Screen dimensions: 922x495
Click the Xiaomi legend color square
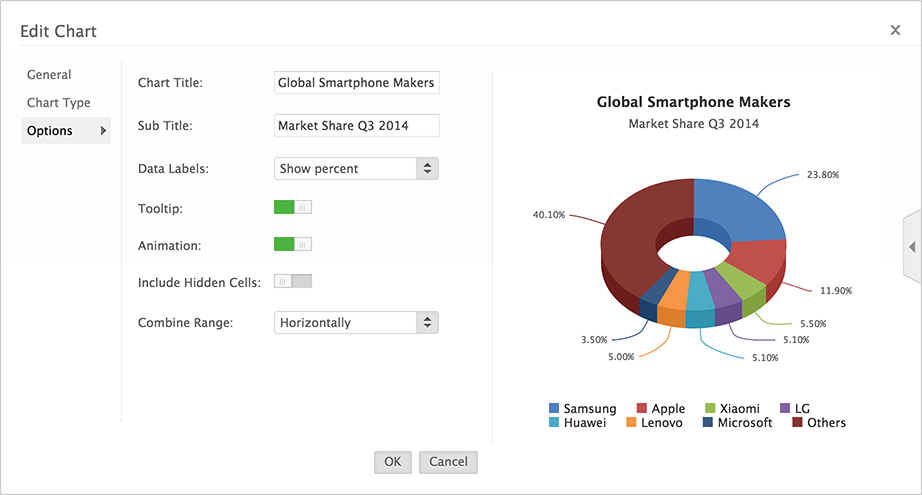(710, 408)
